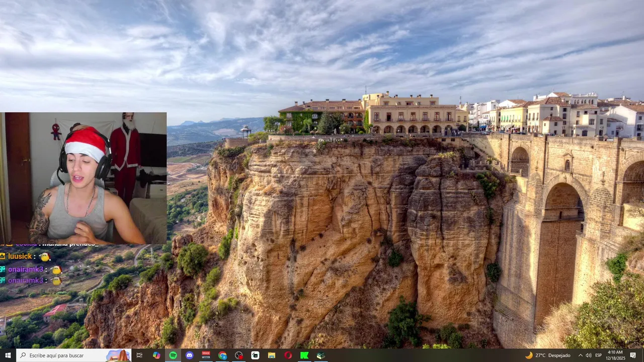Open the volume control in system tray
The width and height of the screenshot is (644, 362).
coord(589,355)
